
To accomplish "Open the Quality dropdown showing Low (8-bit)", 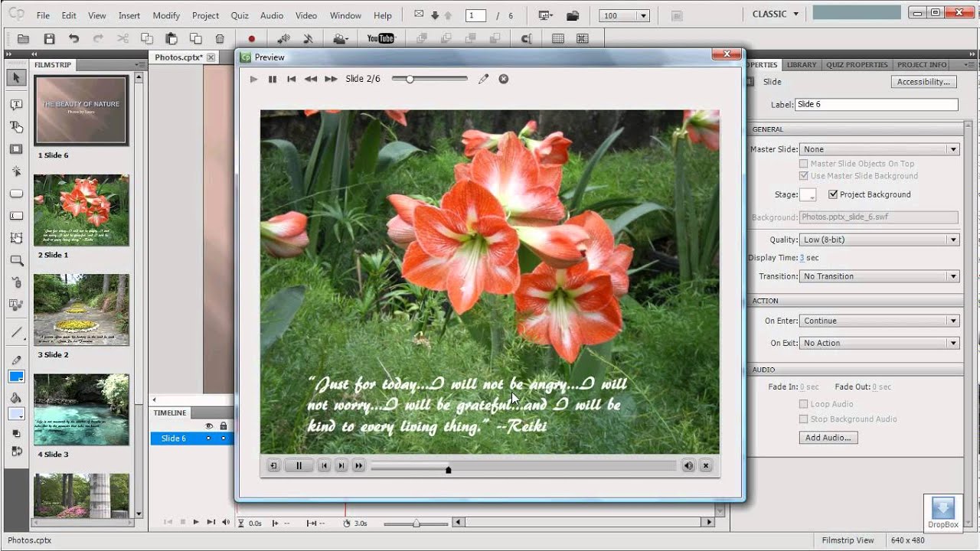I will 879,240.
